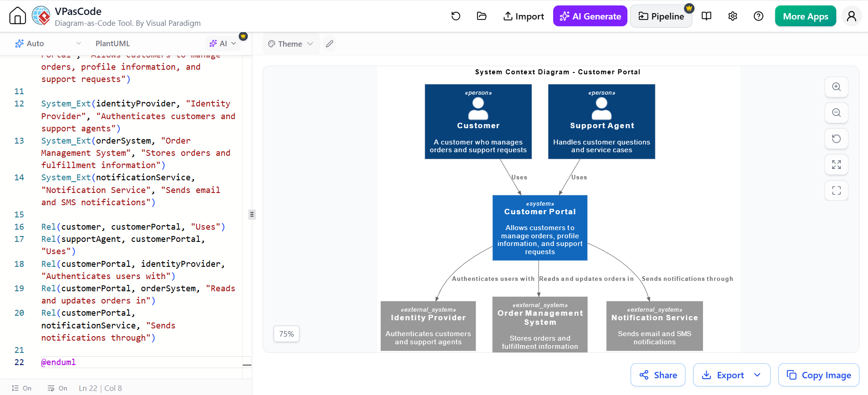
Task: Click line number 12 in the gutter
Action: pos(19,104)
